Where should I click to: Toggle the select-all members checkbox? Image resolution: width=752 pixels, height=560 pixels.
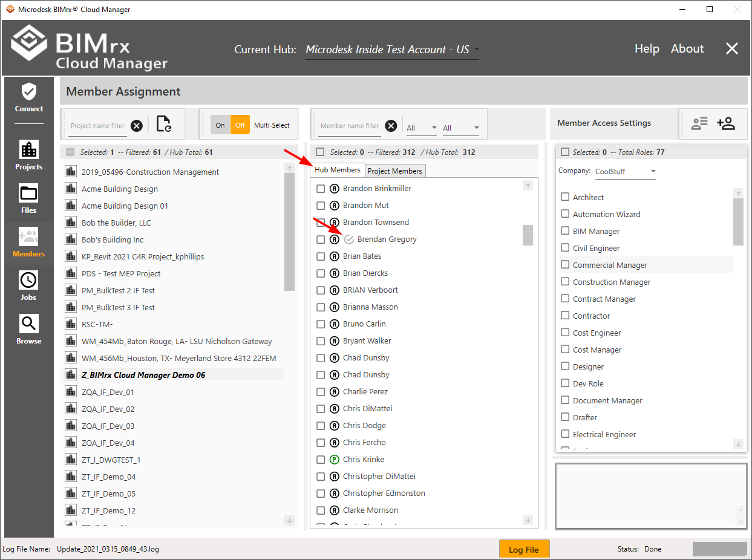pos(320,152)
